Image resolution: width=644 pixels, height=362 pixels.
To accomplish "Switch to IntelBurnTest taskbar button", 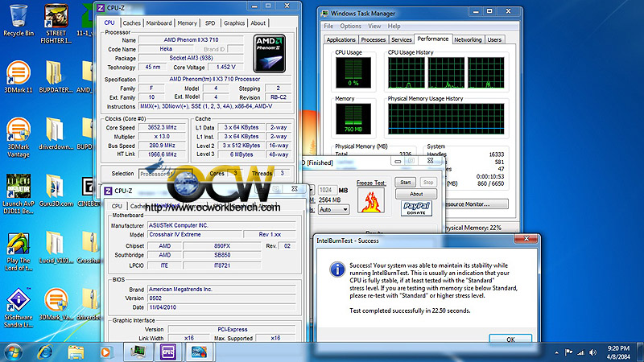I will 199,352.
